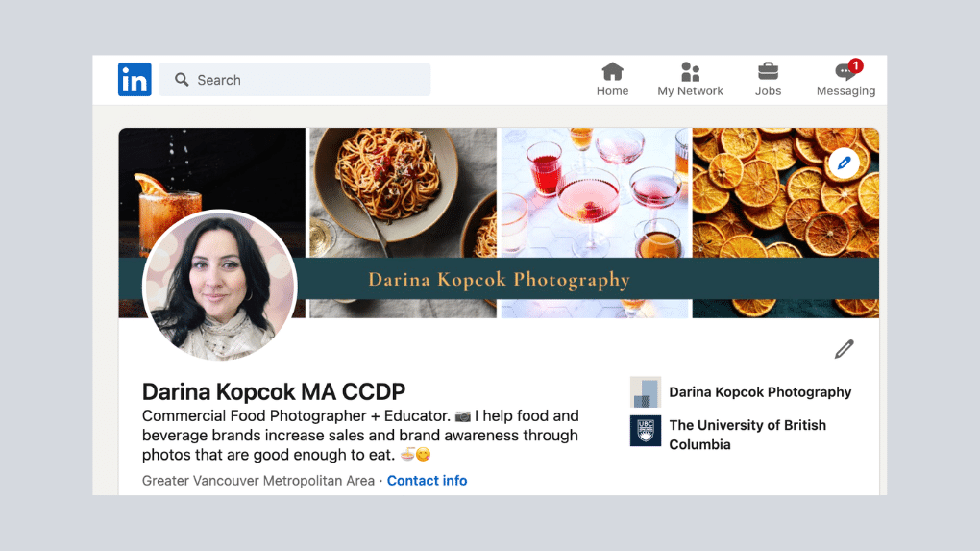The height and width of the screenshot is (551, 980).
Task: Click the UBC university logo
Action: click(x=646, y=431)
